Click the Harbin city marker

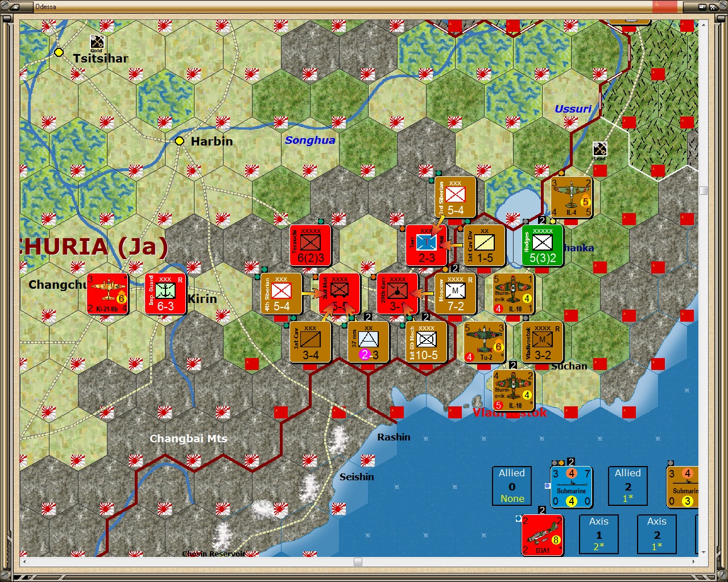[180, 141]
